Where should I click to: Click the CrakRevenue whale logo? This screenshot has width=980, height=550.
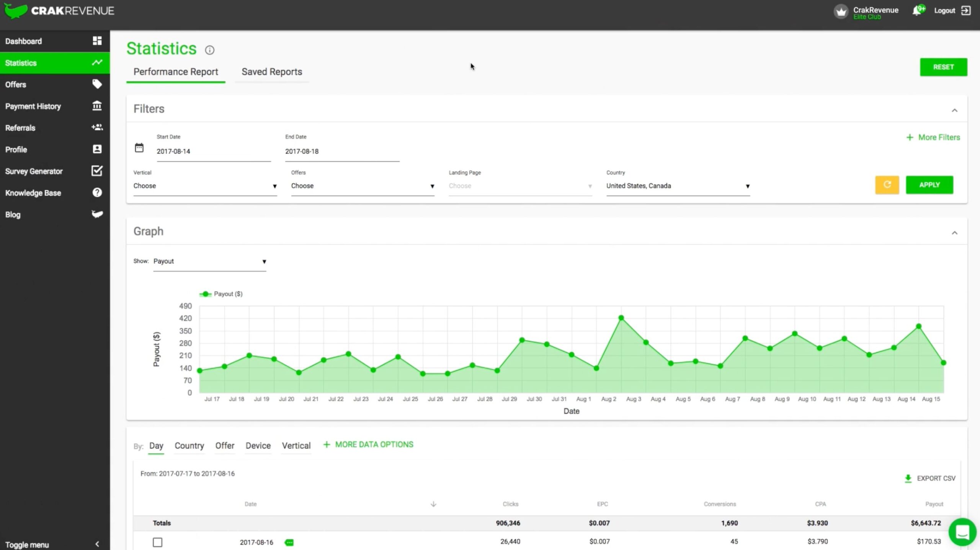pyautogui.click(x=15, y=10)
